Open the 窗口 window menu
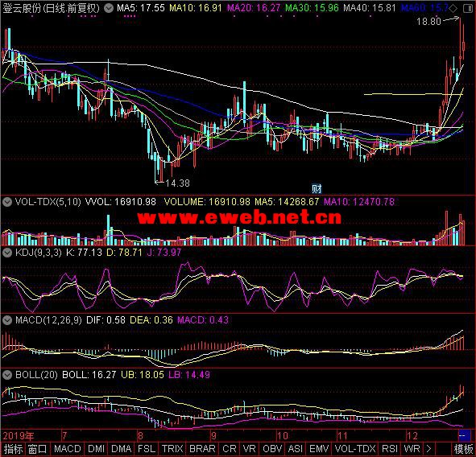This screenshot has height=457, width=476. point(37,449)
